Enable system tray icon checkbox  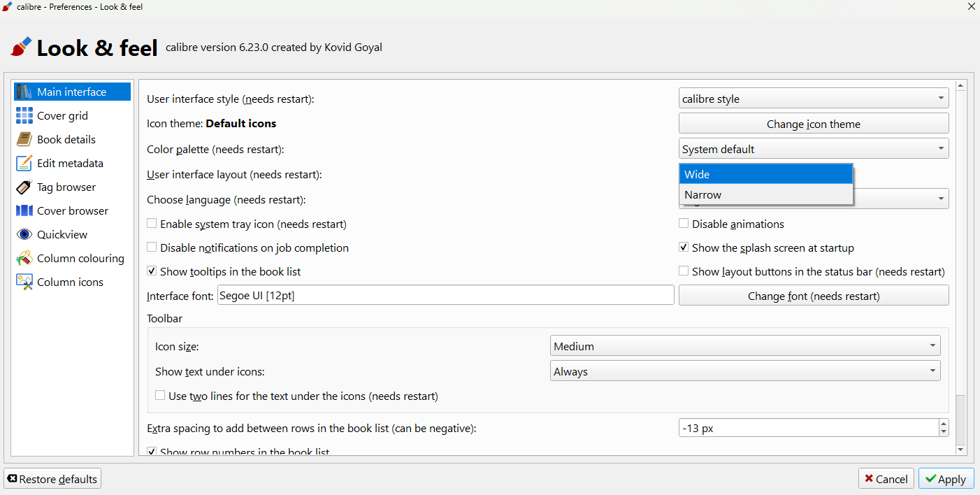pyautogui.click(x=152, y=224)
